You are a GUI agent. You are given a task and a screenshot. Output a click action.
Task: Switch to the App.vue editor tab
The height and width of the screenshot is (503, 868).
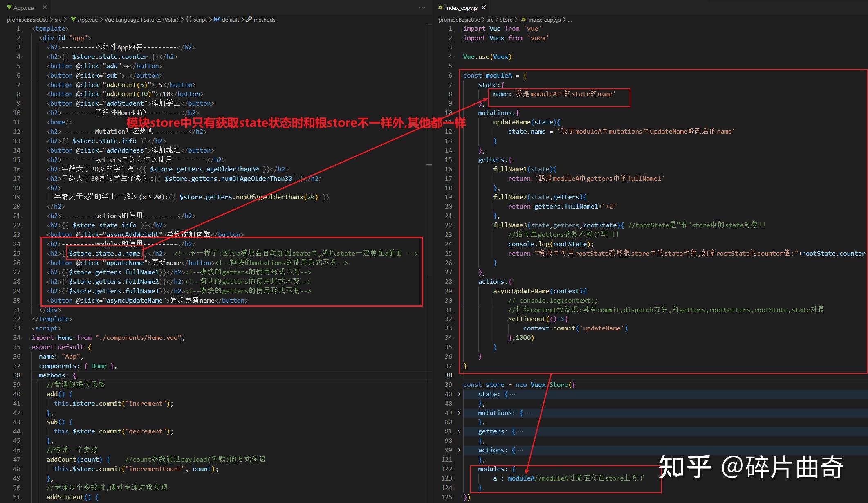(24, 8)
